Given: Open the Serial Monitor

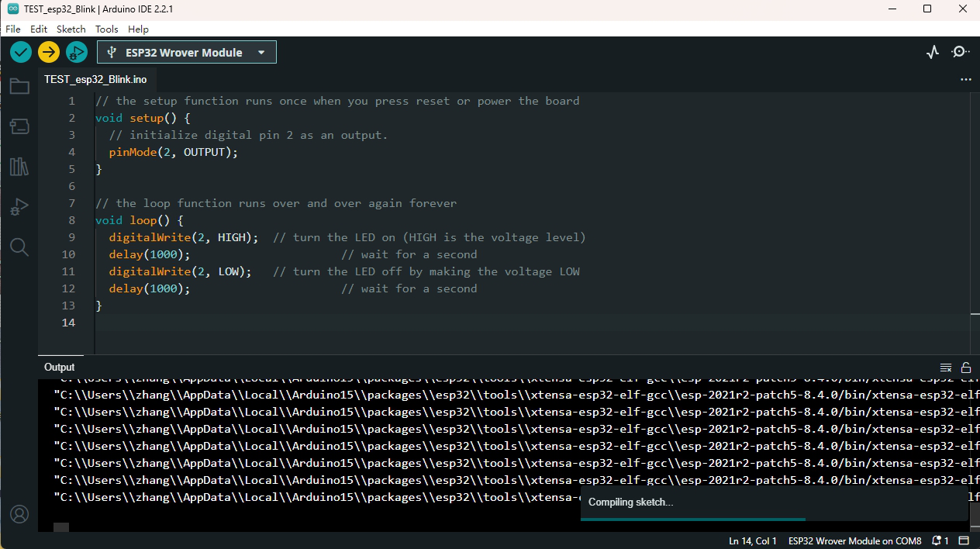Looking at the screenshot, I should 961,52.
